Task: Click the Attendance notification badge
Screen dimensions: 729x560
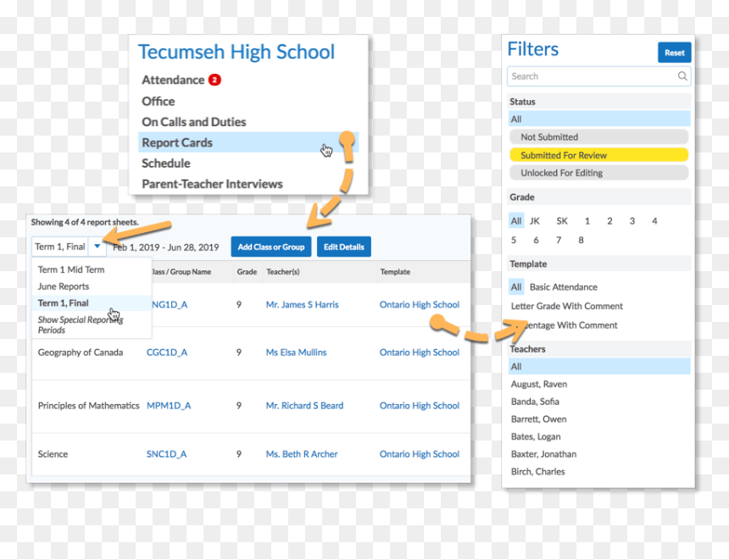Action: point(214,80)
